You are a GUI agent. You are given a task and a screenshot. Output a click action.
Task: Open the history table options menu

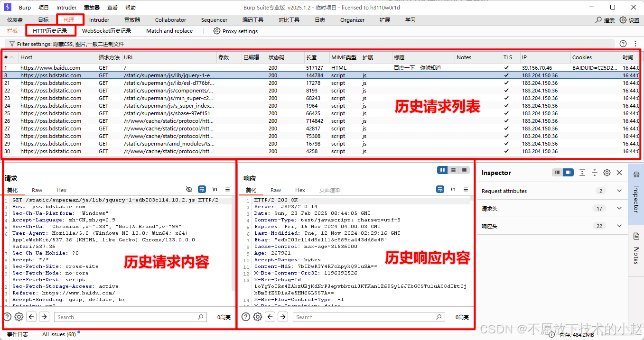(x=635, y=44)
